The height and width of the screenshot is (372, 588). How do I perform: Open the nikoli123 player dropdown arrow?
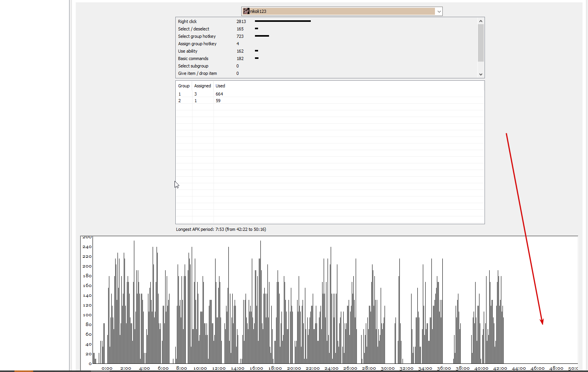point(439,11)
